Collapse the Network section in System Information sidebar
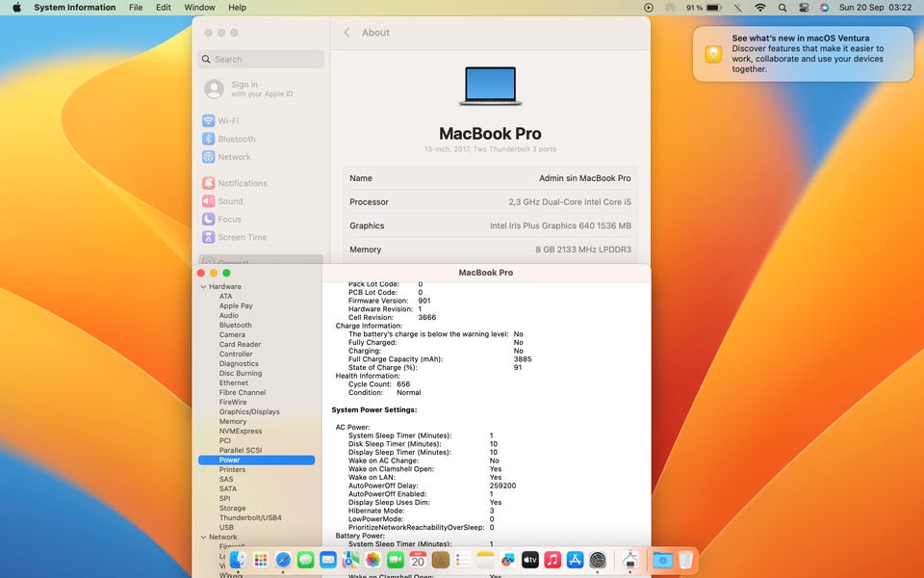This screenshot has height=578, width=924. 203,538
